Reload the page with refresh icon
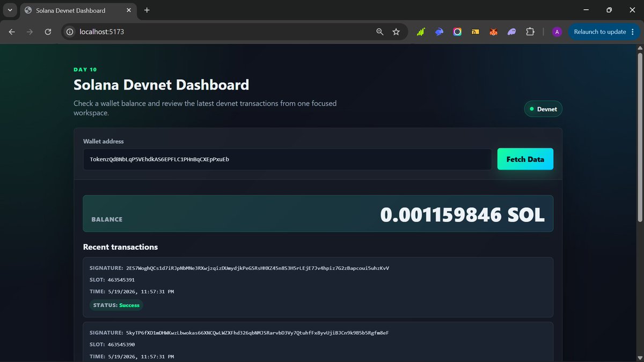Viewport: 644px width, 362px height. [x=48, y=32]
